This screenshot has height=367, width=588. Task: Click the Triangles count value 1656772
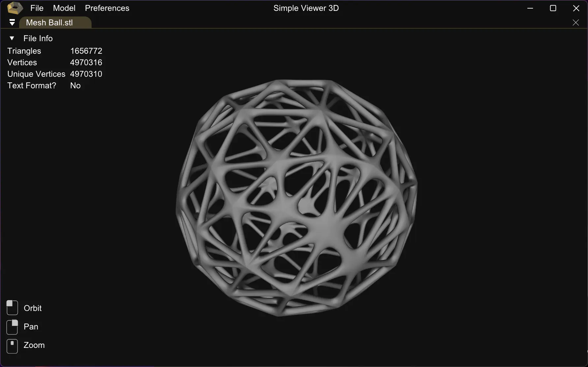(86, 51)
